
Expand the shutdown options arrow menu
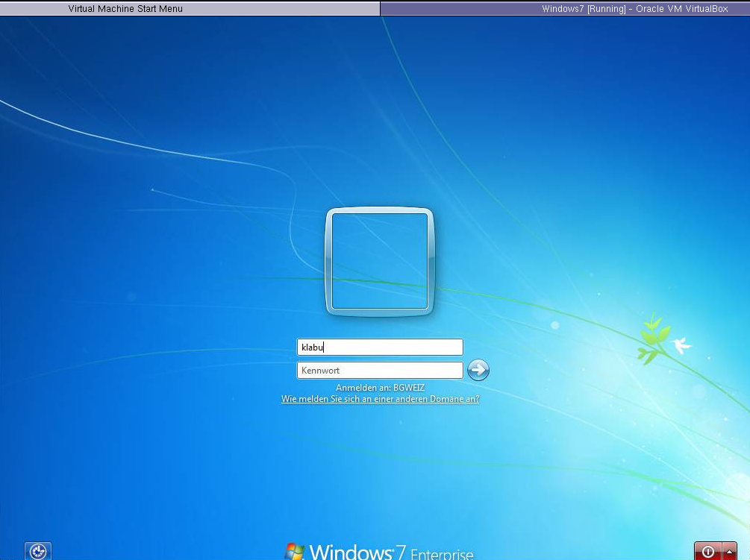point(729,552)
